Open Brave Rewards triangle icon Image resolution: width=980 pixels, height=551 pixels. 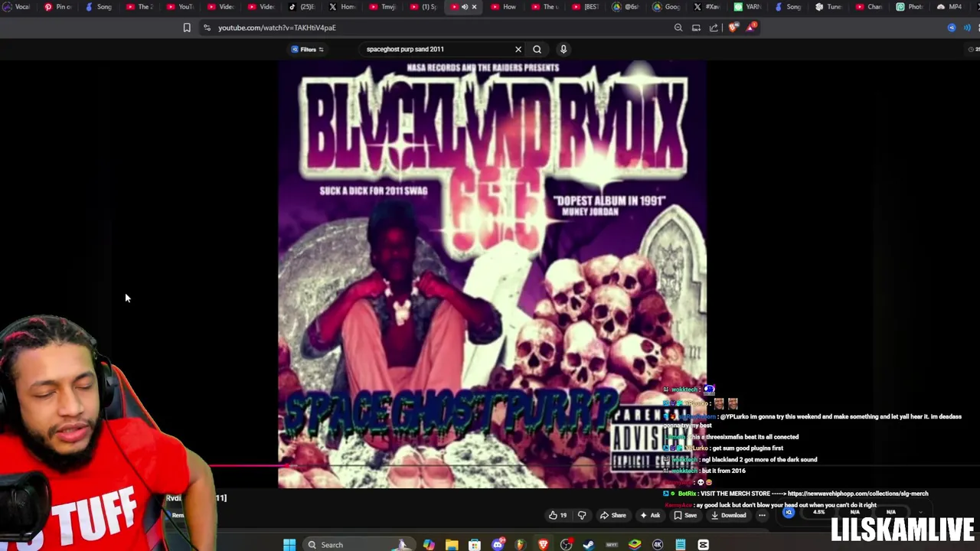click(752, 28)
